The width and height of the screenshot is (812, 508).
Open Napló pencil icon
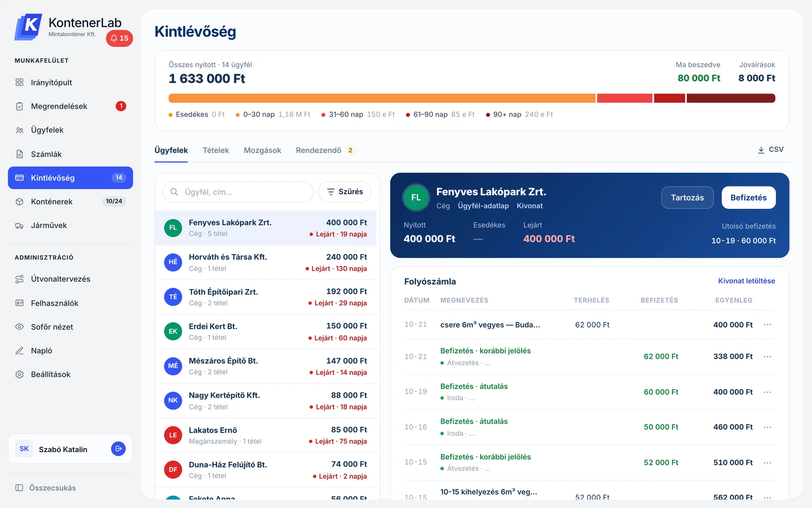pyautogui.click(x=19, y=351)
